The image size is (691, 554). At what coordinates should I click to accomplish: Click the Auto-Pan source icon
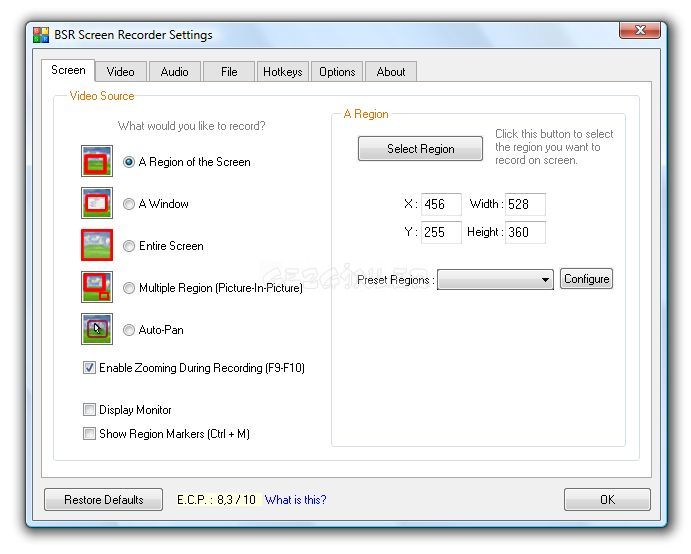pos(97,329)
